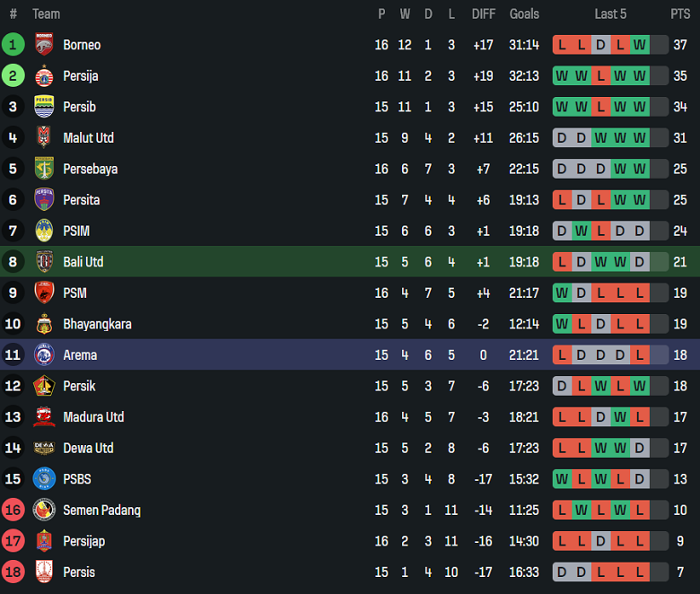Screen dimensions: 700x594
Task: Open the Persita team name link
Action: 81,200
